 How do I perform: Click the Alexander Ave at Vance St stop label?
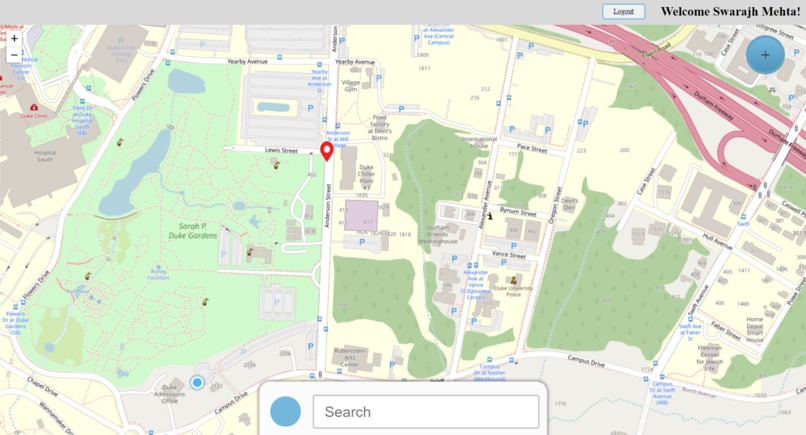point(475,285)
